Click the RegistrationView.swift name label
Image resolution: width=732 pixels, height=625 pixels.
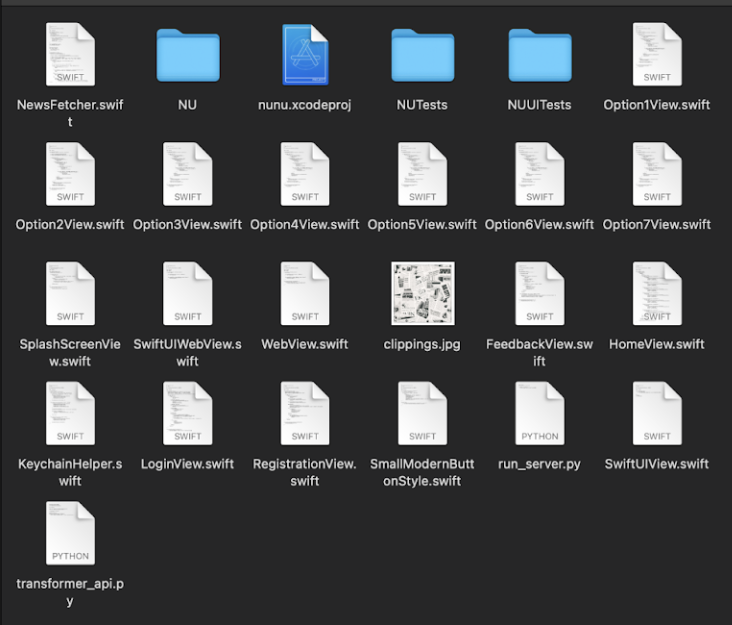(305, 472)
